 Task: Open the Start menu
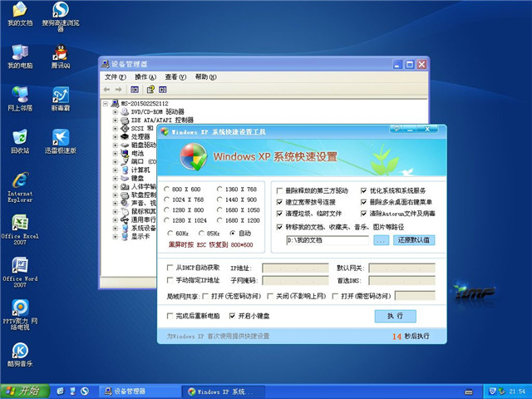24,392
